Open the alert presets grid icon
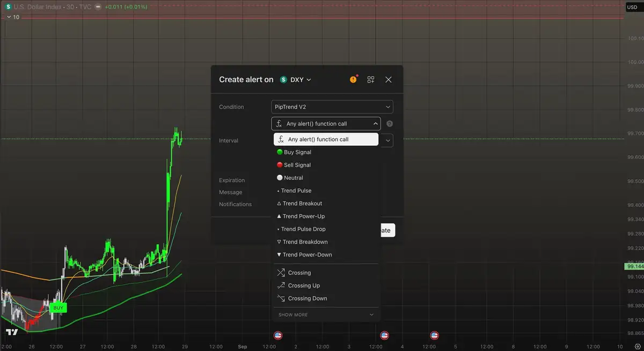The width and height of the screenshot is (644, 351). point(371,79)
